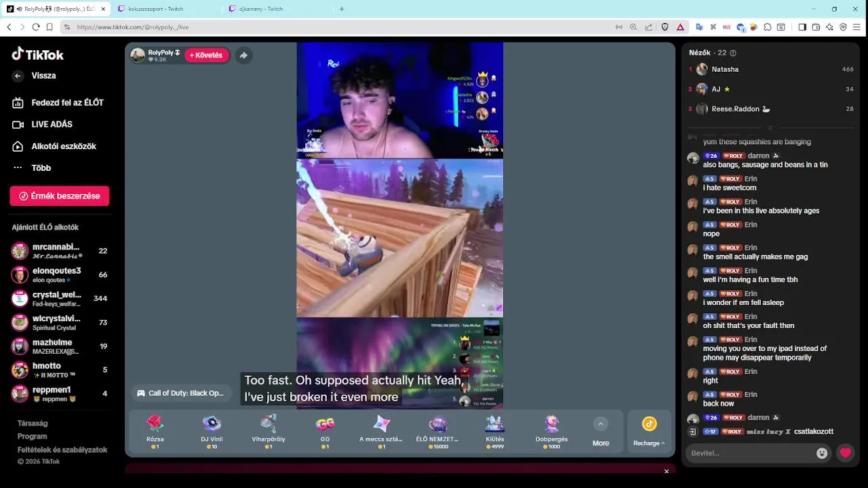The image size is (868, 488).
Task: Send Rózsa rose gift
Action: pos(155,432)
